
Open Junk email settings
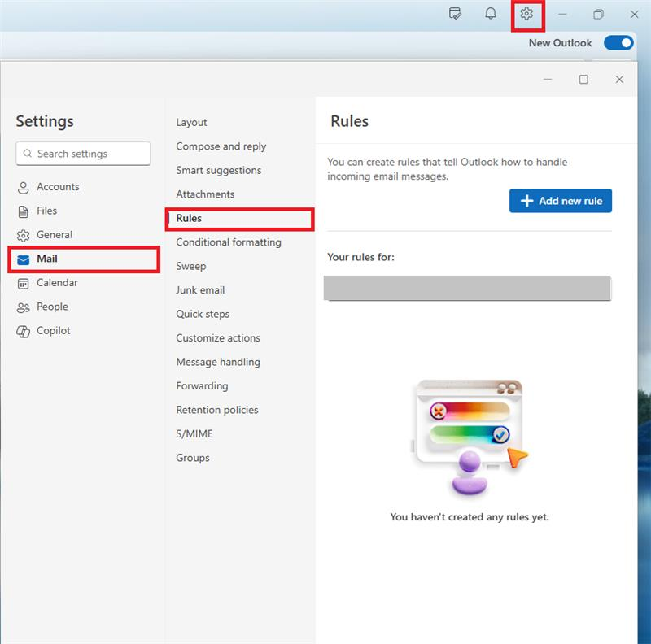(200, 290)
